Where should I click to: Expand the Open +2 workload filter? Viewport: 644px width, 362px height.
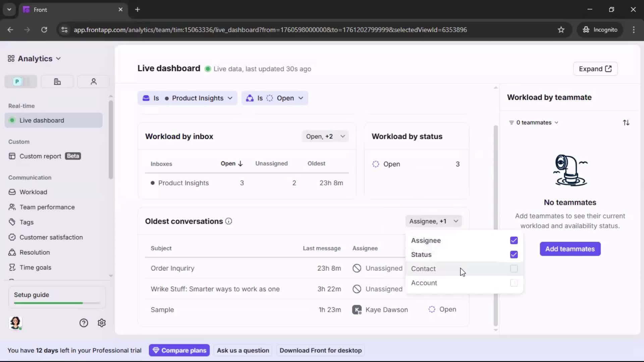tap(325, 136)
